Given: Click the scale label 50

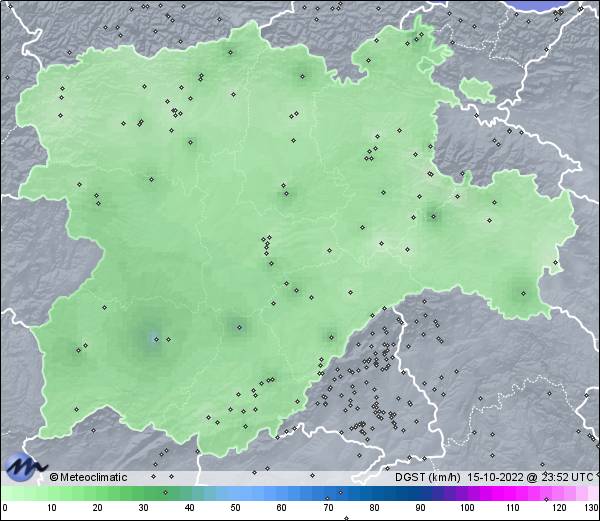Looking at the screenshot, I should (x=236, y=508).
